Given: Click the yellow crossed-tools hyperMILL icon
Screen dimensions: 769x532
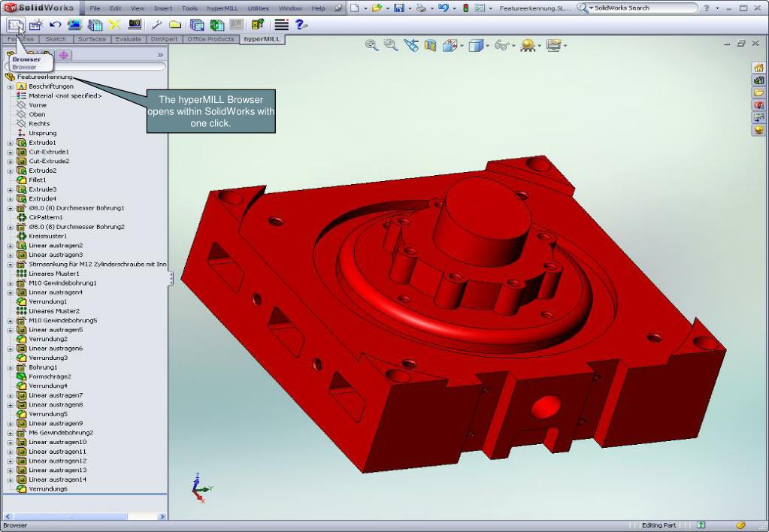Looking at the screenshot, I should point(114,24).
